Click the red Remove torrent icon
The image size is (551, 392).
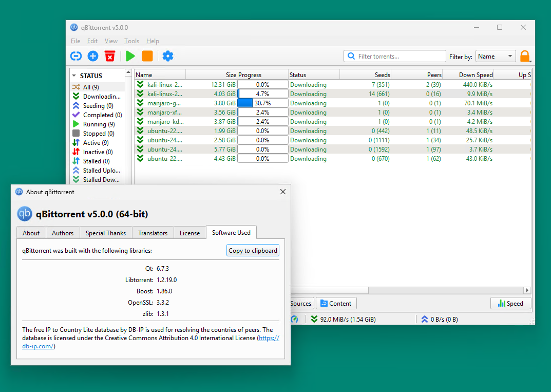pos(110,56)
